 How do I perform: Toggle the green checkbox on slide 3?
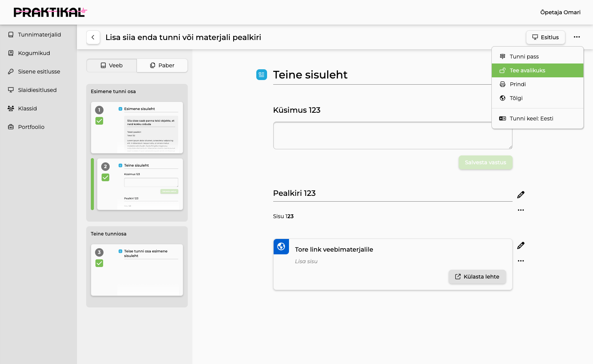(x=99, y=263)
